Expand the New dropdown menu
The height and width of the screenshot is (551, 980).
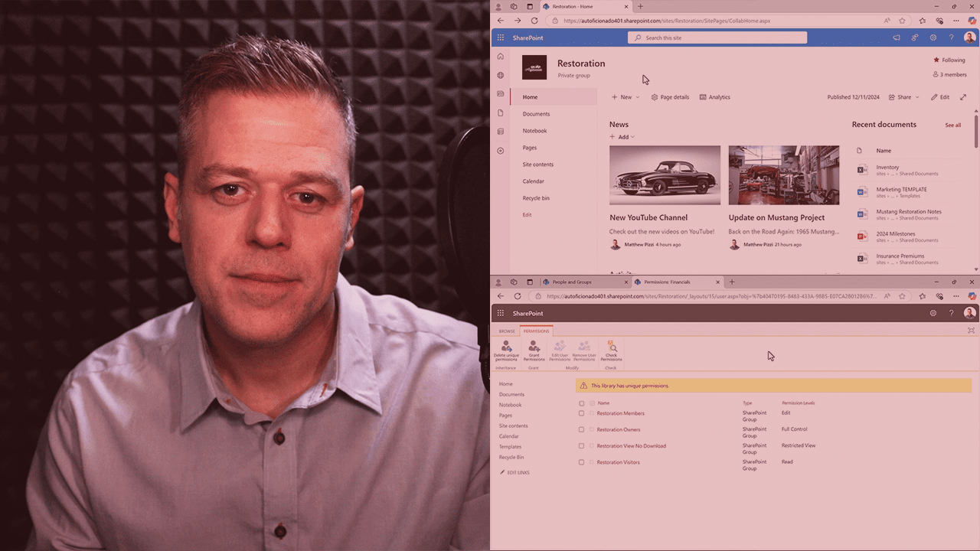[x=626, y=97]
